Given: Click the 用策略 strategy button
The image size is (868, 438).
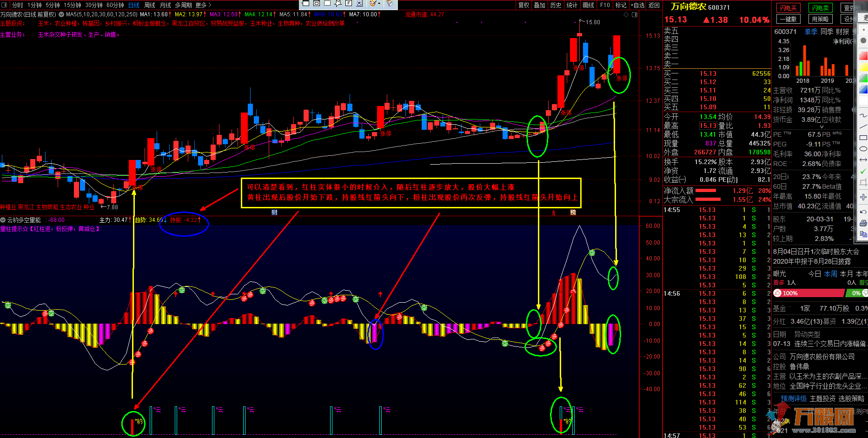Looking at the screenshot, I should click(x=821, y=19).
